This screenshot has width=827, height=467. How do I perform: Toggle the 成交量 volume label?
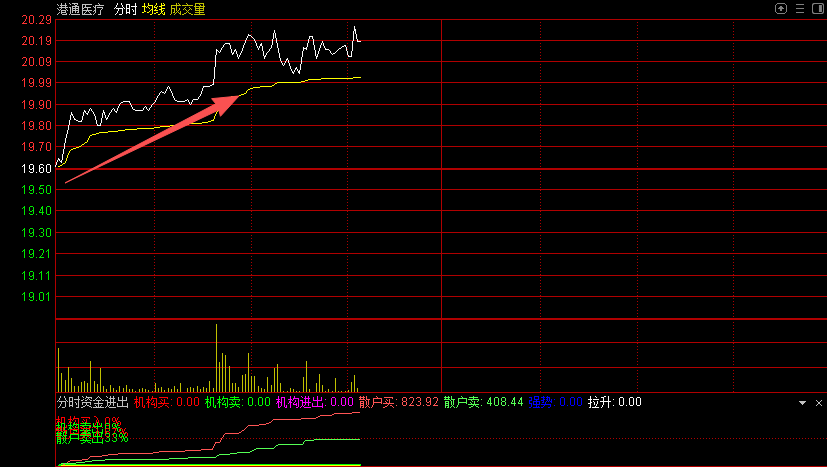(188, 9)
